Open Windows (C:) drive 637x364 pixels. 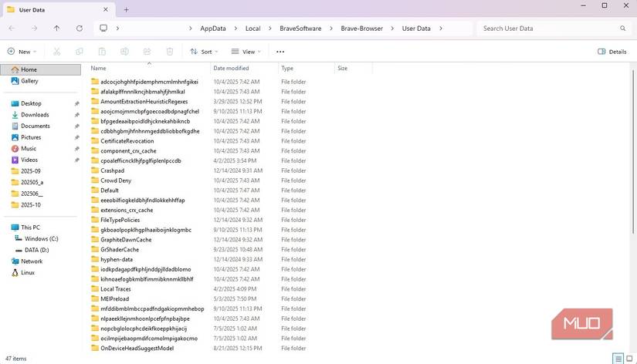pyautogui.click(x=41, y=238)
